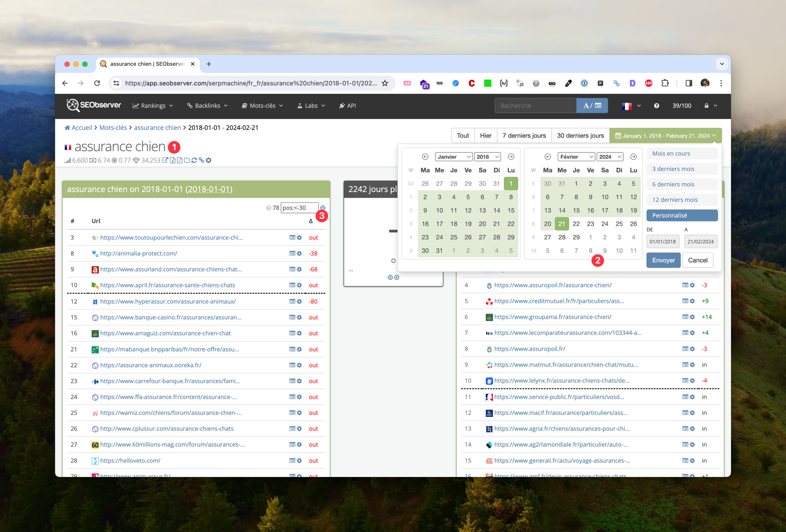786x532 pixels.
Task: Click the DE date field 01/01/2018
Action: pos(663,242)
